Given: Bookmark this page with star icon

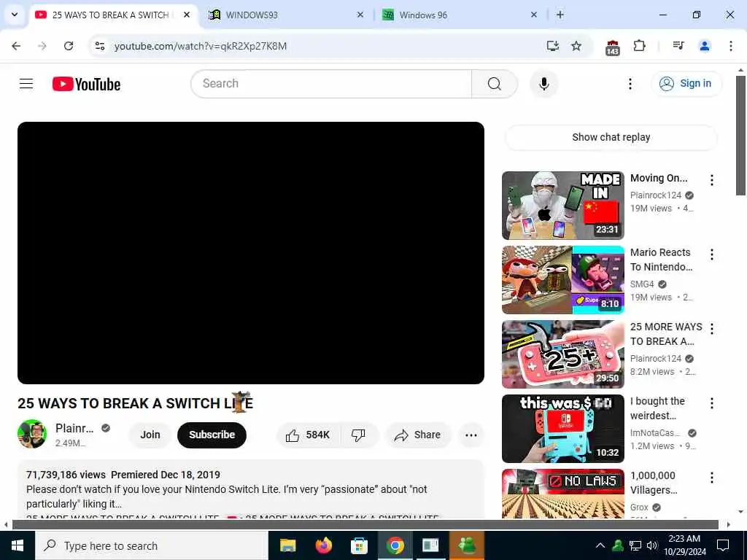Looking at the screenshot, I should 576,46.
